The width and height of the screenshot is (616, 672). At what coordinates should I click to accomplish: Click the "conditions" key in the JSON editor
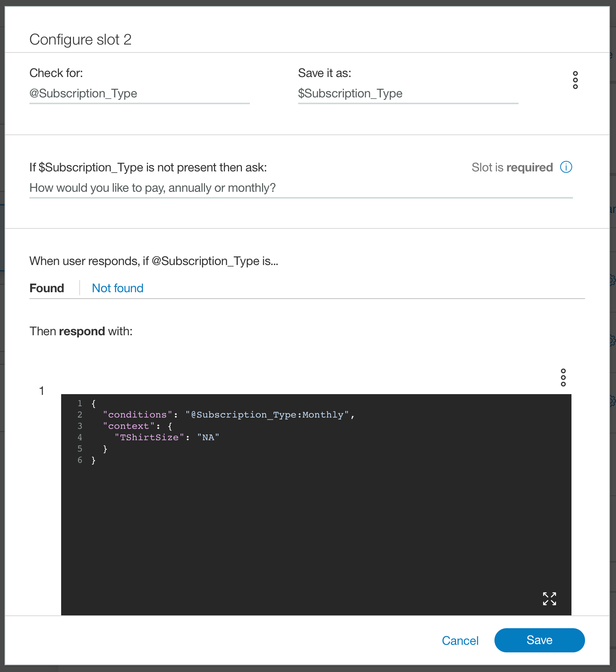[137, 415]
